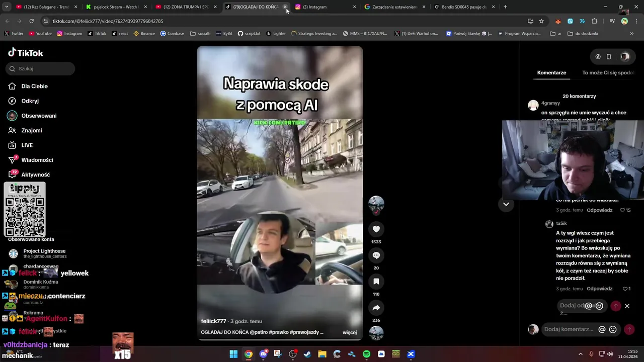Open LIVE section

[x=27, y=145]
